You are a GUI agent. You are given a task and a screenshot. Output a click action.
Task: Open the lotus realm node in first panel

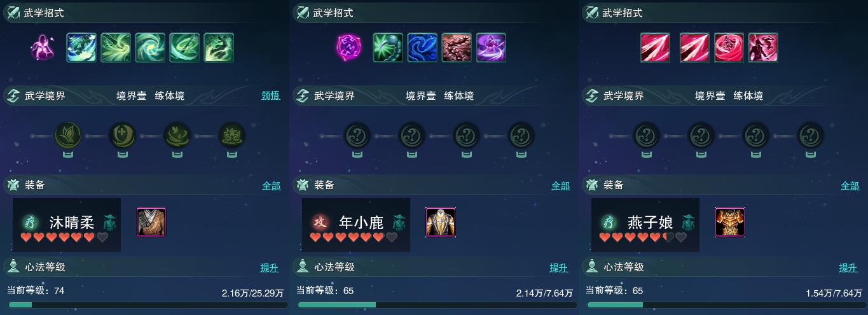[231, 136]
